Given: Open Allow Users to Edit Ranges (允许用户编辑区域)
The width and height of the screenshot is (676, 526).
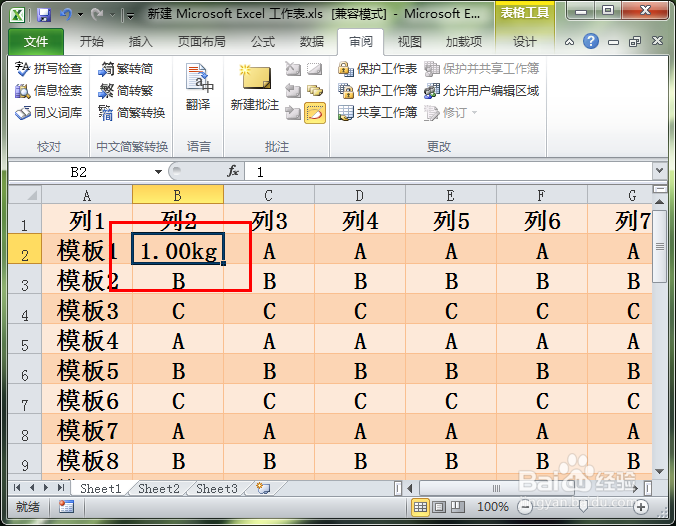Looking at the screenshot, I should (482, 91).
